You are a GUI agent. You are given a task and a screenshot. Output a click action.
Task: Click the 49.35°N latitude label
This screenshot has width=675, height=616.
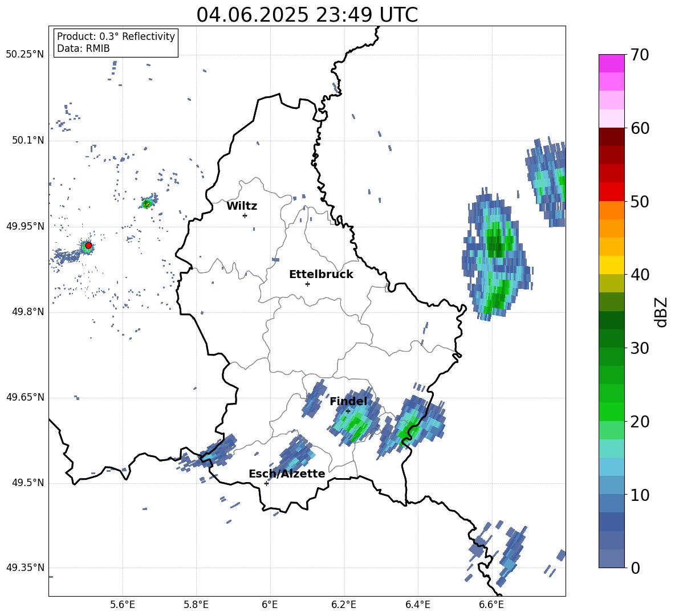(x=25, y=568)
